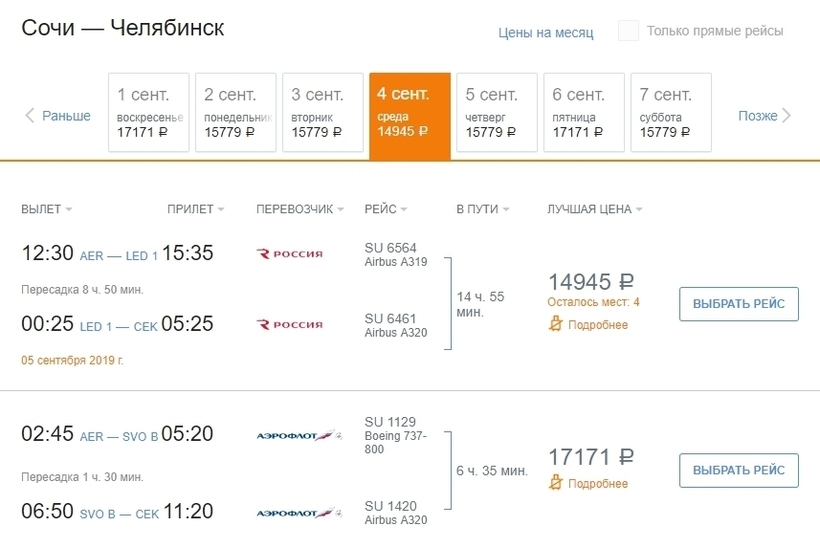Click ВЫБРАТЬ РЕЙС for the 17171 ₽ flight
The image size is (820, 548).
pyautogui.click(x=738, y=470)
